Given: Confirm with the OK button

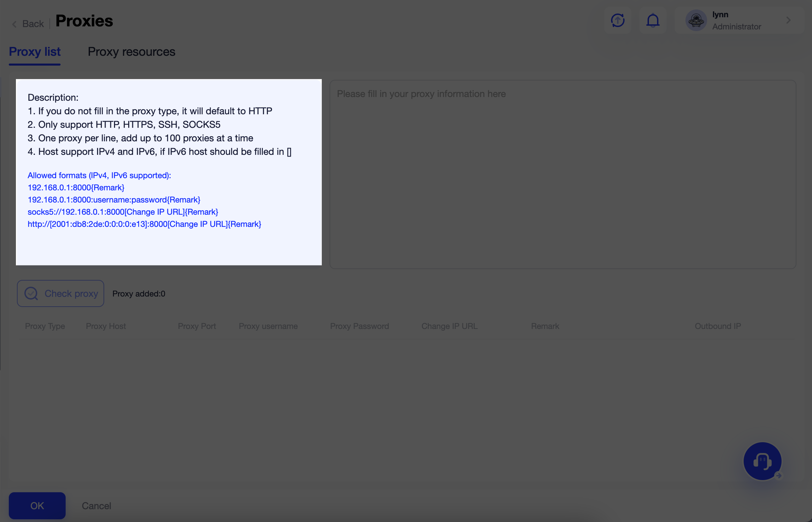Looking at the screenshot, I should [x=37, y=505].
